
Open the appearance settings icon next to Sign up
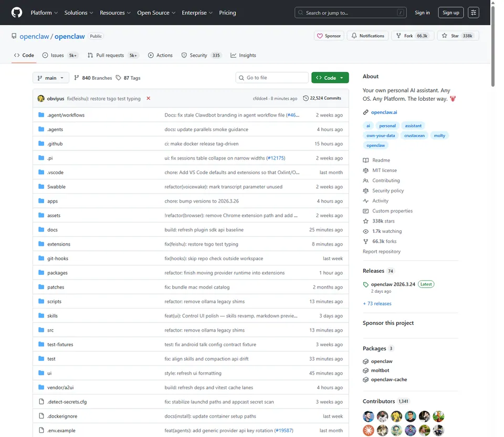(474, 13)
